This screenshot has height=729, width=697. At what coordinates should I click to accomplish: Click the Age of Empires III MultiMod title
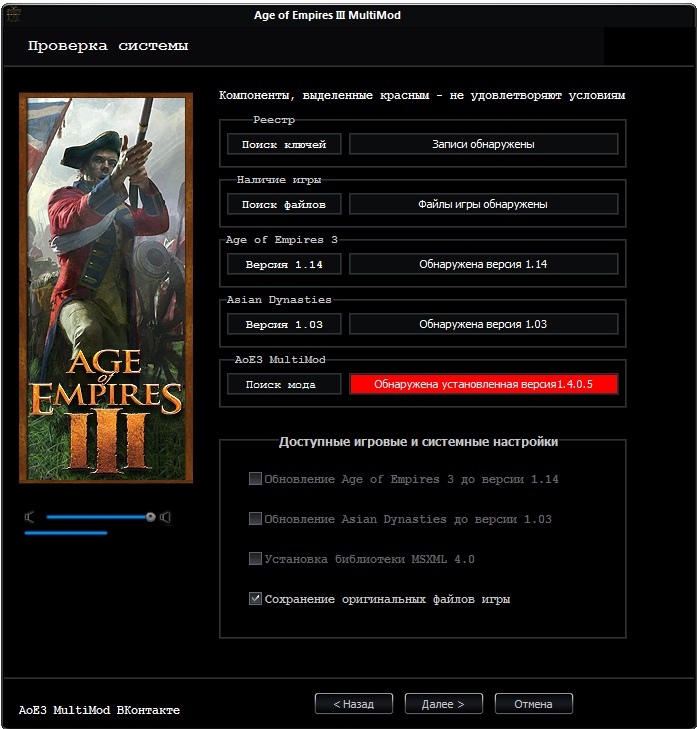[x=327, y=15]
